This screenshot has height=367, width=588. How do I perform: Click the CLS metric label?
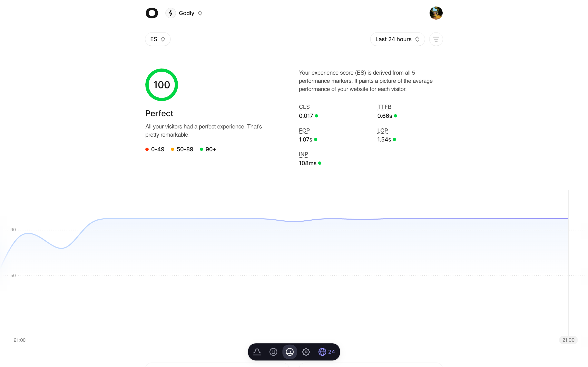tap(304, 107)
